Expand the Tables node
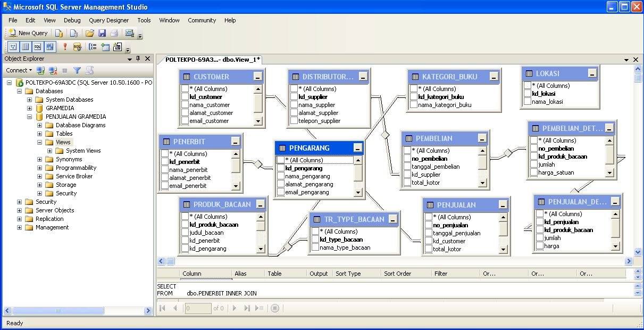Viewport: 644px width, 330px height. [x=40, y=134]
